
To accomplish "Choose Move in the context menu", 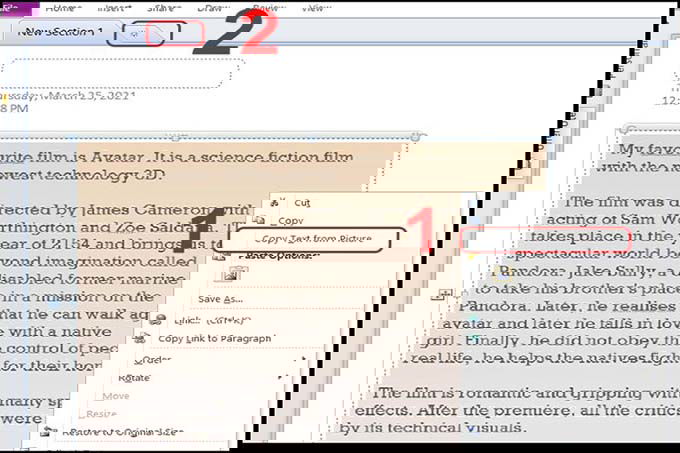I will point(116,396).
